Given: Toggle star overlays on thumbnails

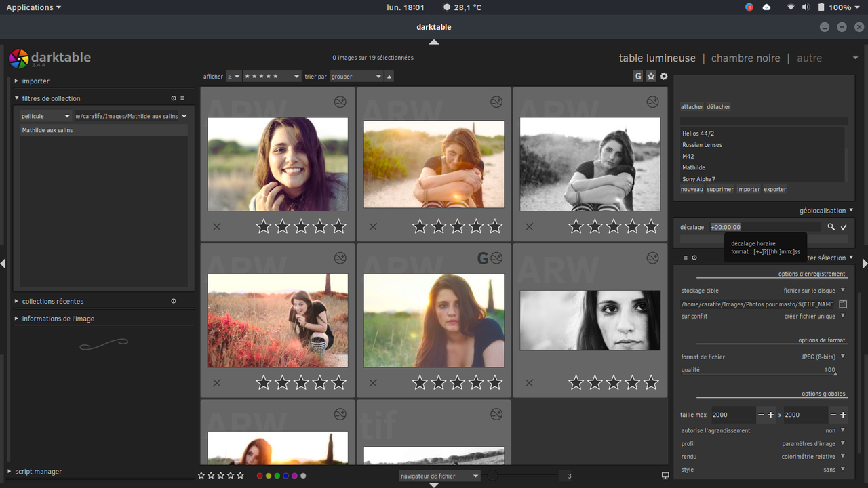Looking at the screenshot, I should (651, 77).
